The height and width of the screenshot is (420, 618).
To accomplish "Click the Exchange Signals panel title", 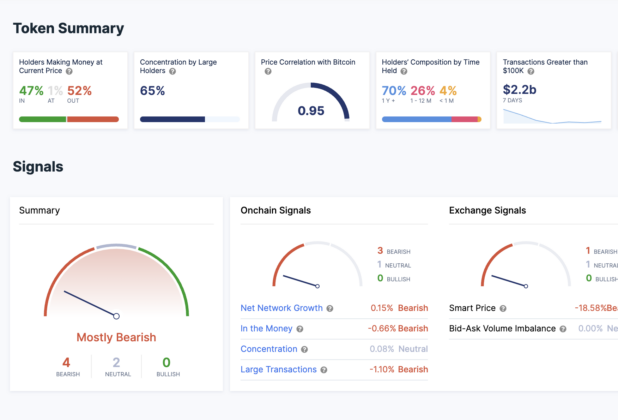I will click(488, 210).
